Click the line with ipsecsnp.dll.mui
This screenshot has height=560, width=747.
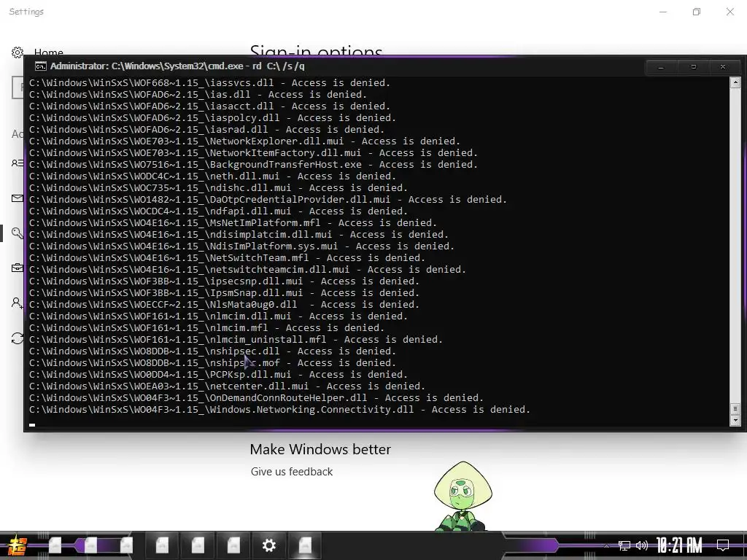point(225,281)
